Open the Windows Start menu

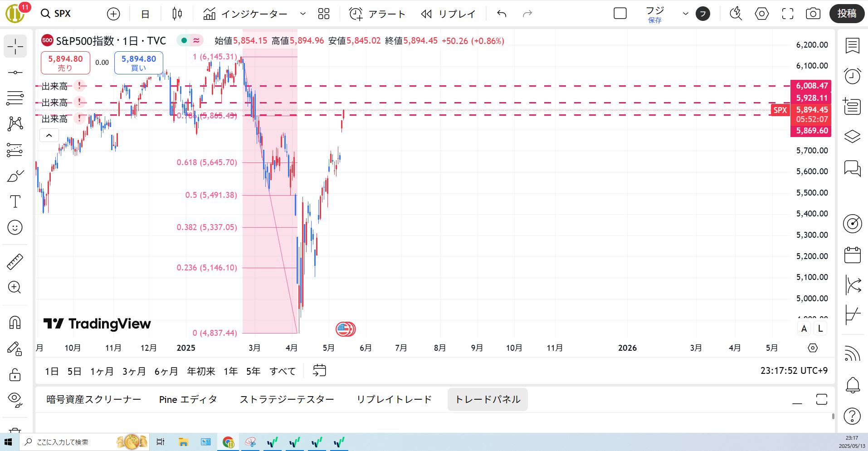tap(8, 442)
